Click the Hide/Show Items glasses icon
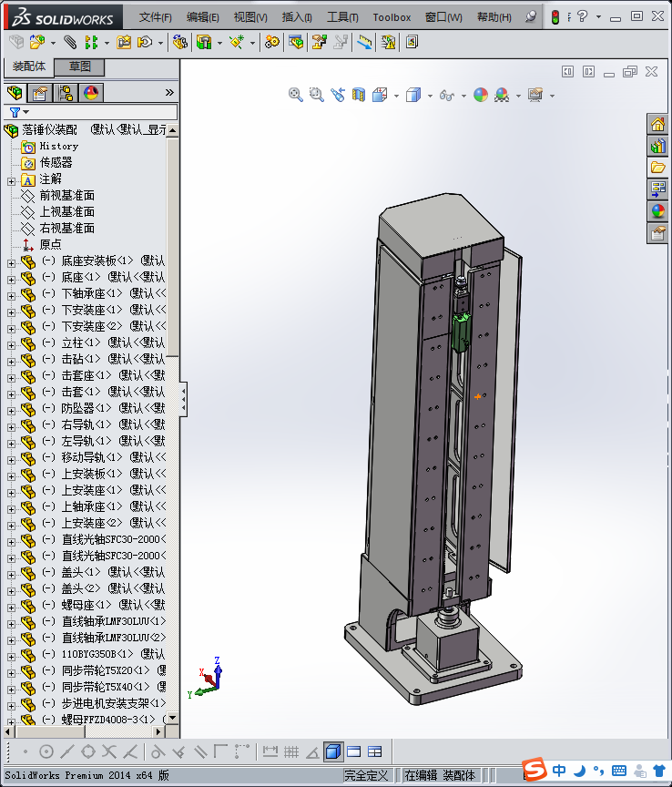672x787 pixels. pyautogui.click(x=447, y=95)
